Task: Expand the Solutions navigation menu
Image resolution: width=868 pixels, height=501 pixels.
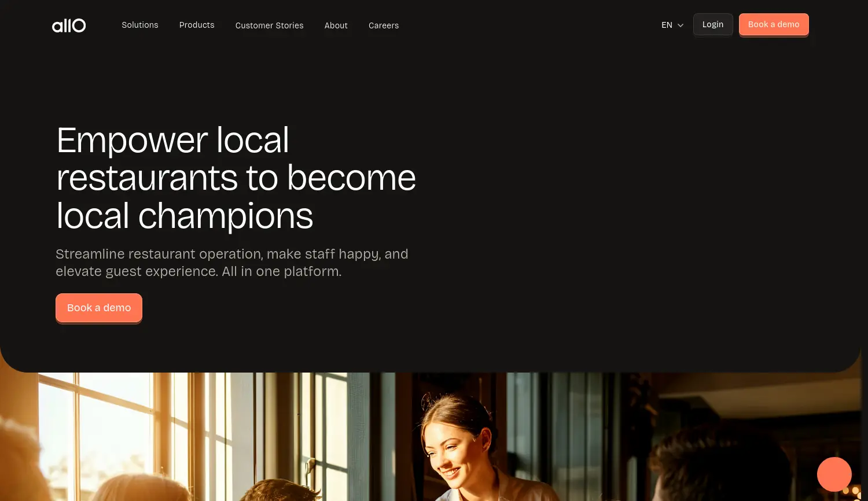Action: [140, 25]
